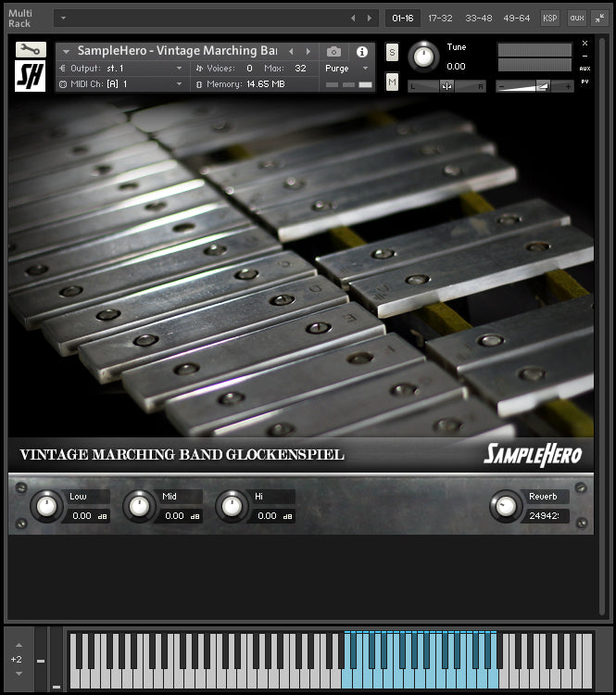Toggle the Mute M button
Viewport: 616px width, 695px height.
coord(392,82)
